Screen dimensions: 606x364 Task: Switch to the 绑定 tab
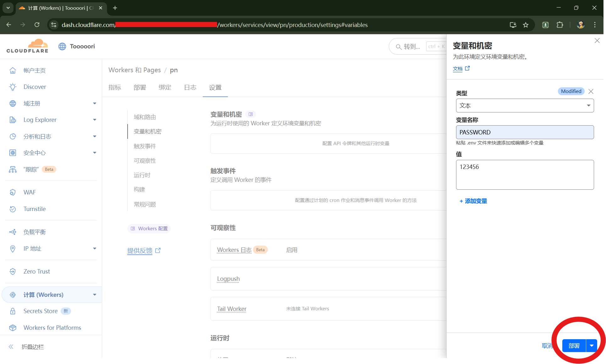pyautogui.click(x=165, y=88)
